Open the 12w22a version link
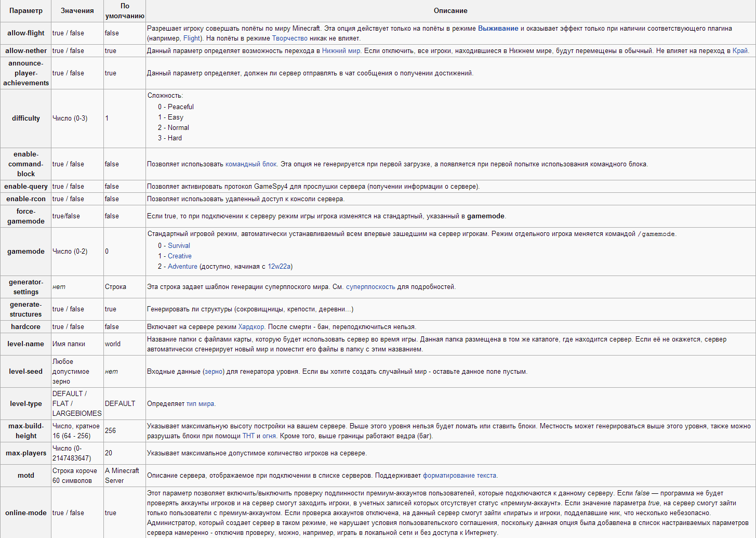The height and width of the screenshot is (538, 756). coord(279,267)
